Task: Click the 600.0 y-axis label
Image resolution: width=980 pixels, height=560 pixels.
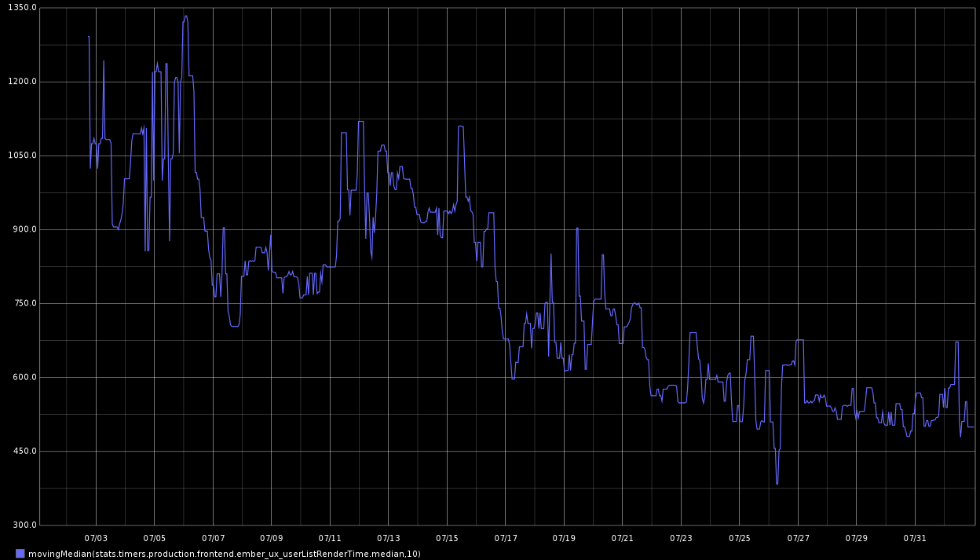Action: 22,377
